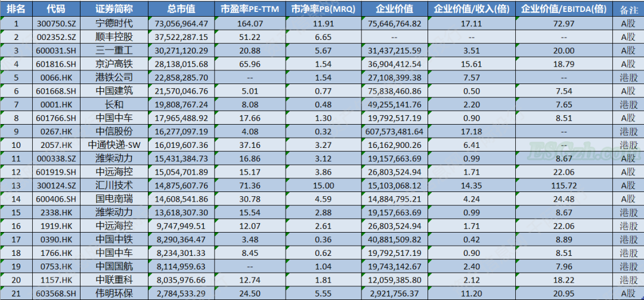Click the 伟明环保 name cell
Image resolution: width=644 pixels, height=300 pixels.
coord(114,293)
